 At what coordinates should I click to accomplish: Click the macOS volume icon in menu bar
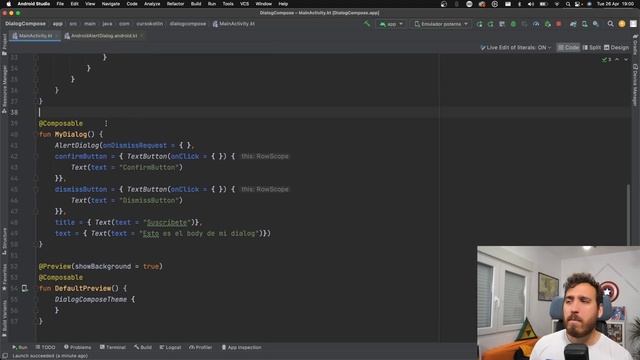click(x=531, y=4)
